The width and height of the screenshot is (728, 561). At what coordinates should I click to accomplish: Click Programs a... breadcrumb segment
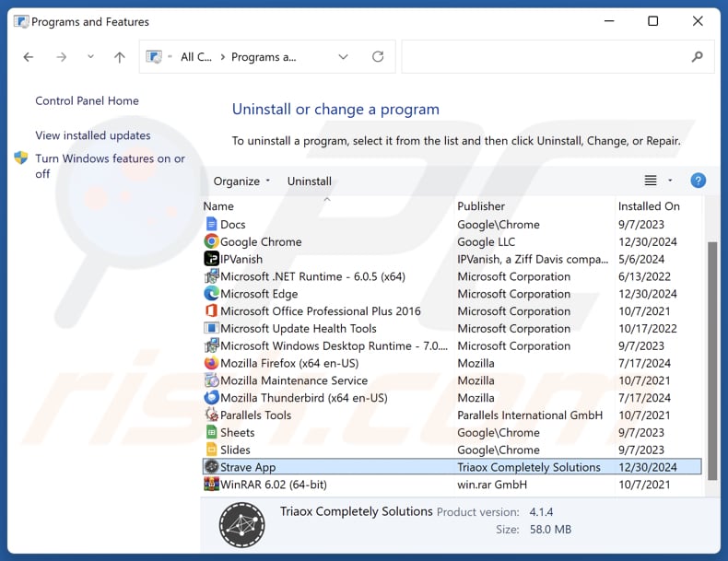click(264, 56)
